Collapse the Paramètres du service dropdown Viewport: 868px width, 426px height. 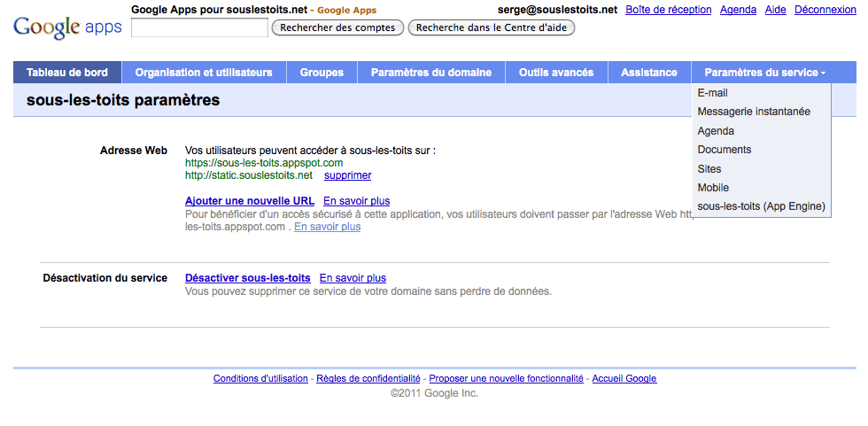765,73
